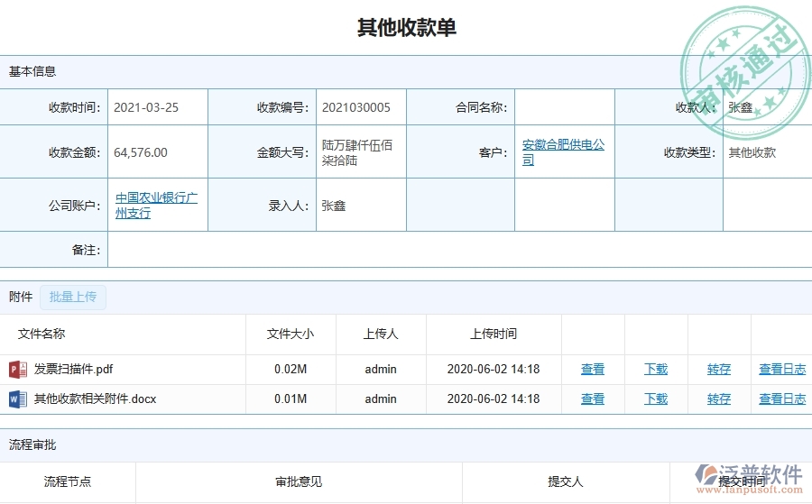
Task: Open the 安徽合肥供电公司 customer link
Action: coord(563,152)
